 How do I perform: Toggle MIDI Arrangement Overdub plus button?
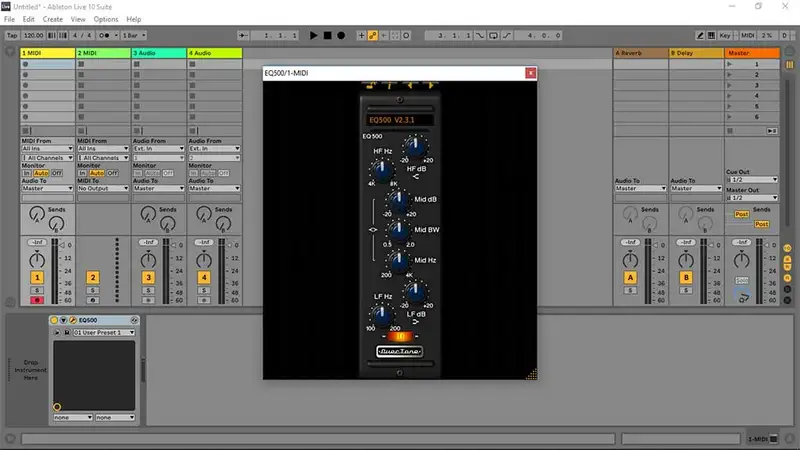coord(361,35)
